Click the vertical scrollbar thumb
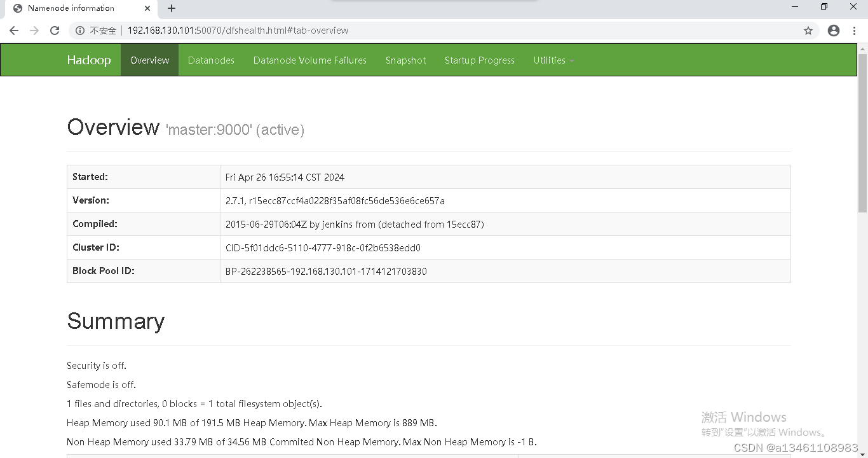 862,133
